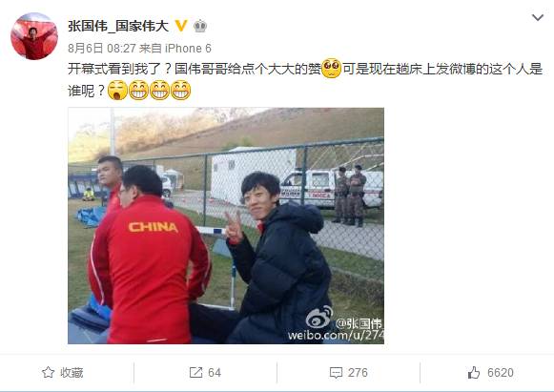Open the post options chevron menu
Viewport: 554px width, 392px height.
(538, 18)
